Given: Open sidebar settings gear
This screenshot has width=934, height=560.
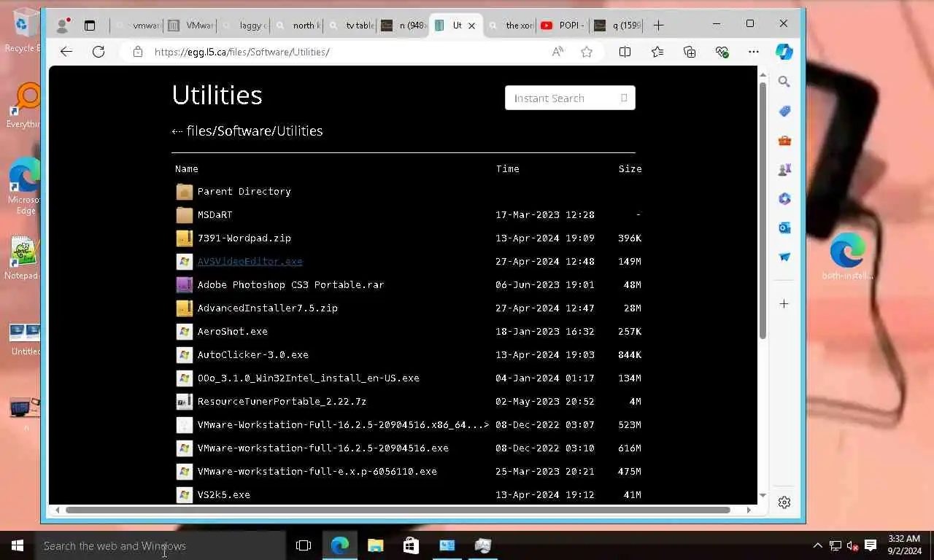Looking at the screenshot, I should pyautogui.click(x=784, y=502).
